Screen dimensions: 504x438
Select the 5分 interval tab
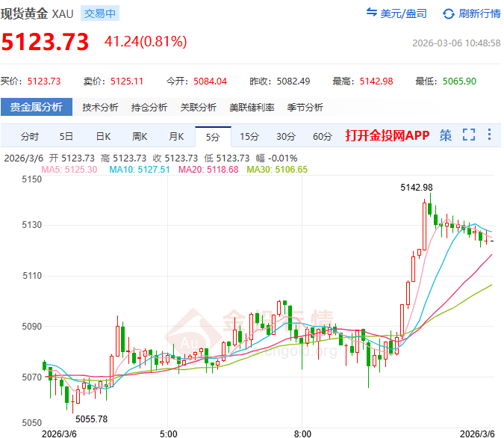pos(213,137)
